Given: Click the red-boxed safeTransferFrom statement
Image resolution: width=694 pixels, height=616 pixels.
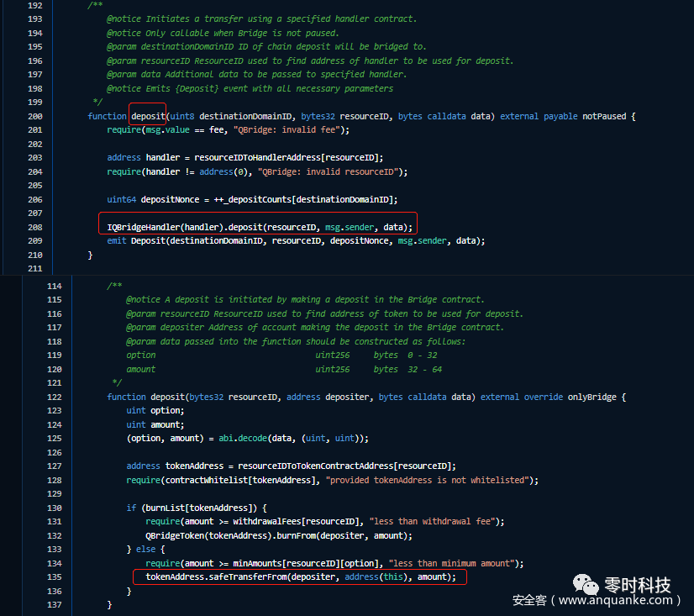Looking at the screenshot, I should click(x=300, y=577).
